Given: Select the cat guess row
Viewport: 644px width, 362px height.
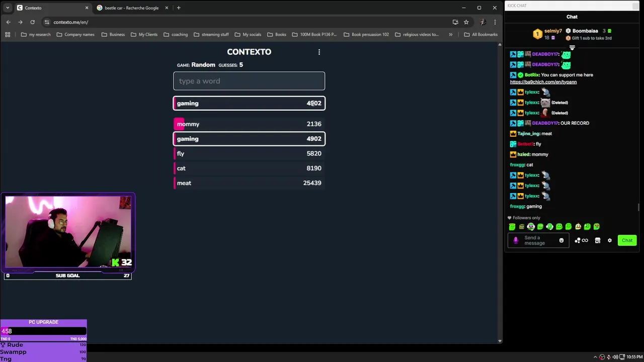Looking at the screenshot, I should coord(249,168).
